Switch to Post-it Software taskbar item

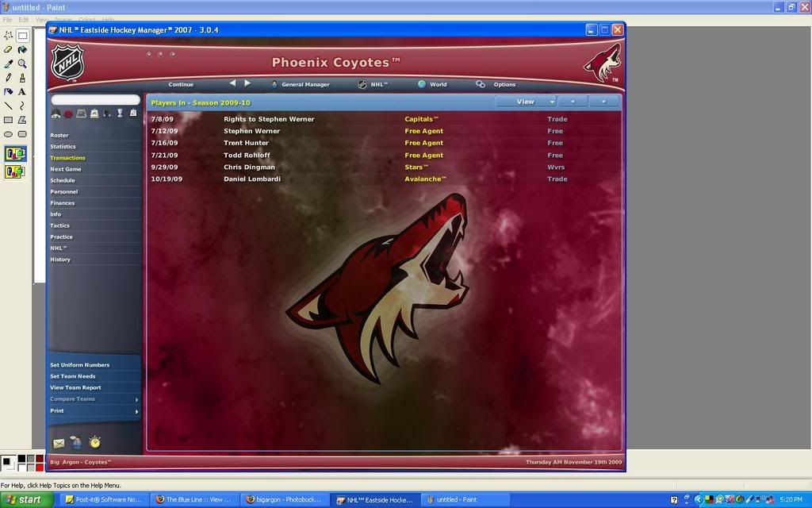click(105, 500)
